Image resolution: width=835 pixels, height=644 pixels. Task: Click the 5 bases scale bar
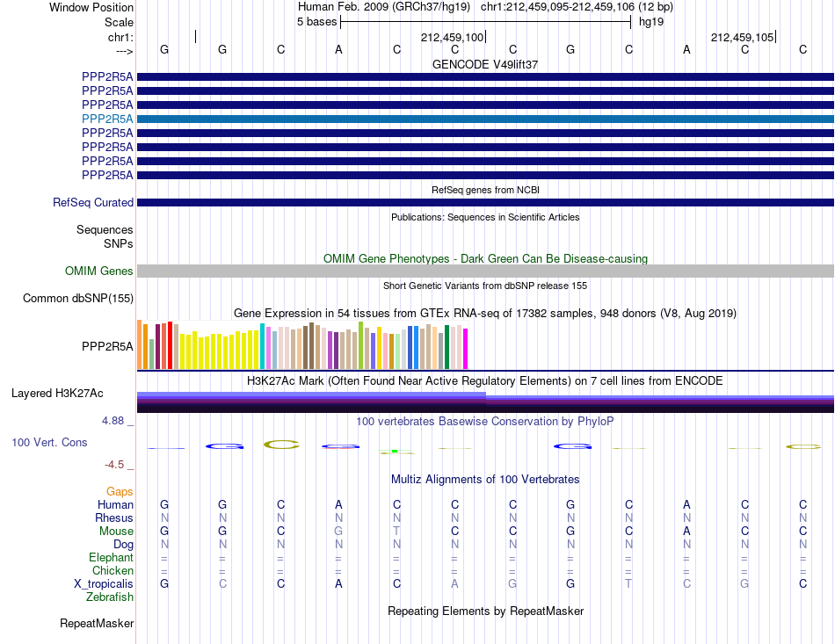[x=486, y=22]
